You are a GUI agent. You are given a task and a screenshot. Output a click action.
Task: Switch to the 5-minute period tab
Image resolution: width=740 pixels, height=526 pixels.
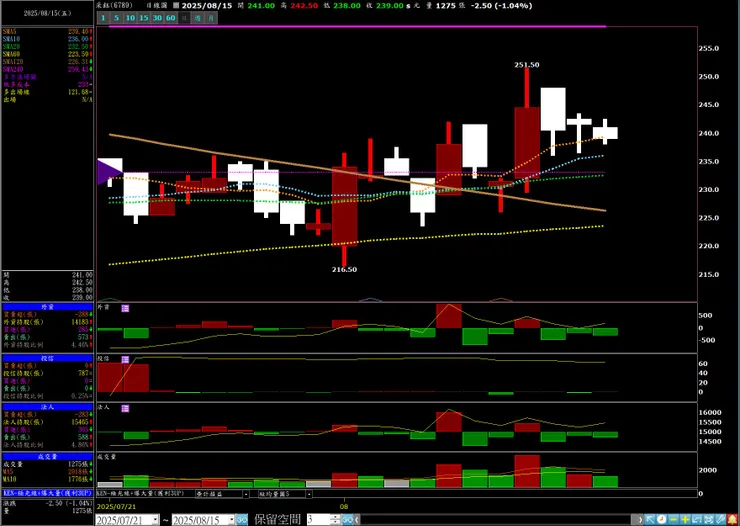click(116, 18)
